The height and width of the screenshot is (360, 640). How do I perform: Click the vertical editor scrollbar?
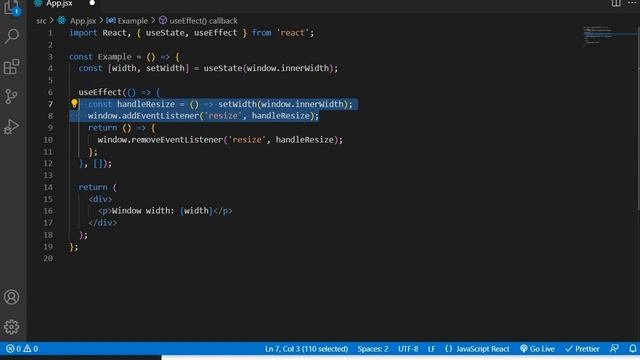pyautogui.click(x=638, y=118)
